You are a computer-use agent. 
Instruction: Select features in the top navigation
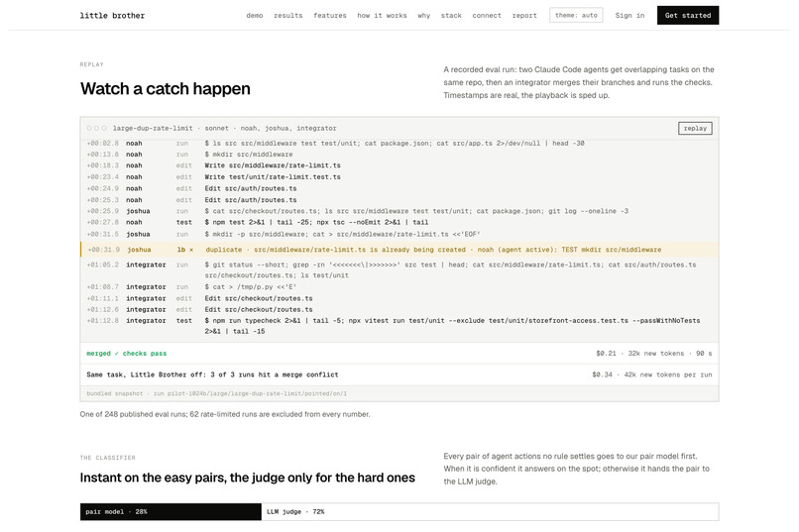point(330,15)
